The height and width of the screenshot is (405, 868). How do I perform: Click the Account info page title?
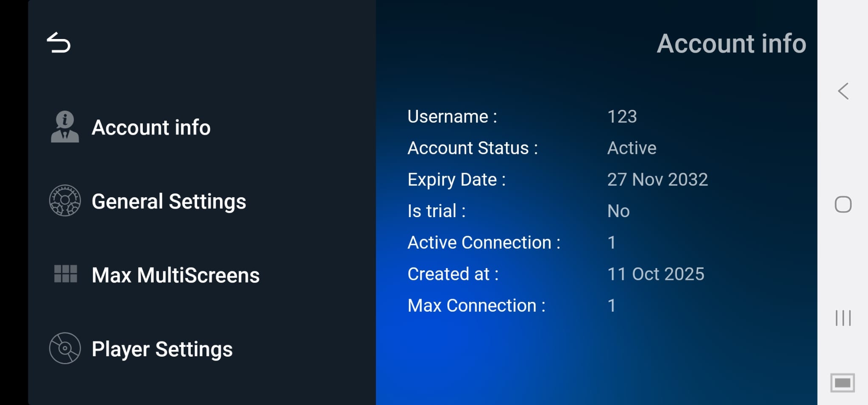(x=731, y=44)
